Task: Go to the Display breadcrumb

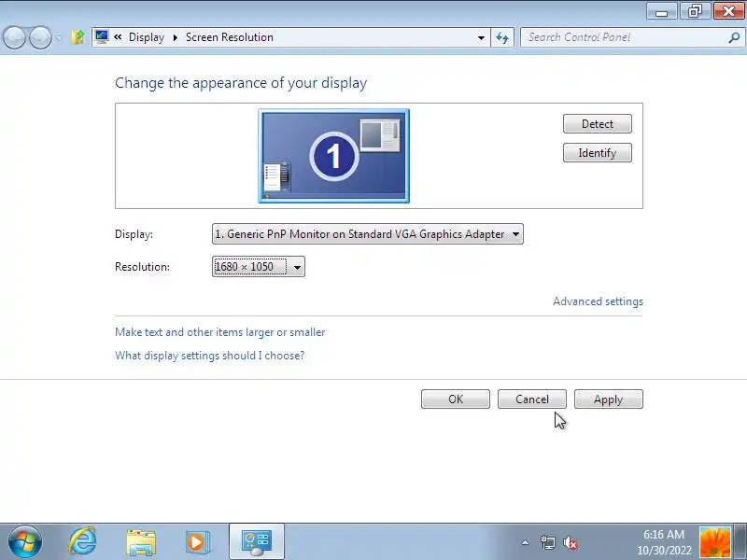Action: (147, 37)
